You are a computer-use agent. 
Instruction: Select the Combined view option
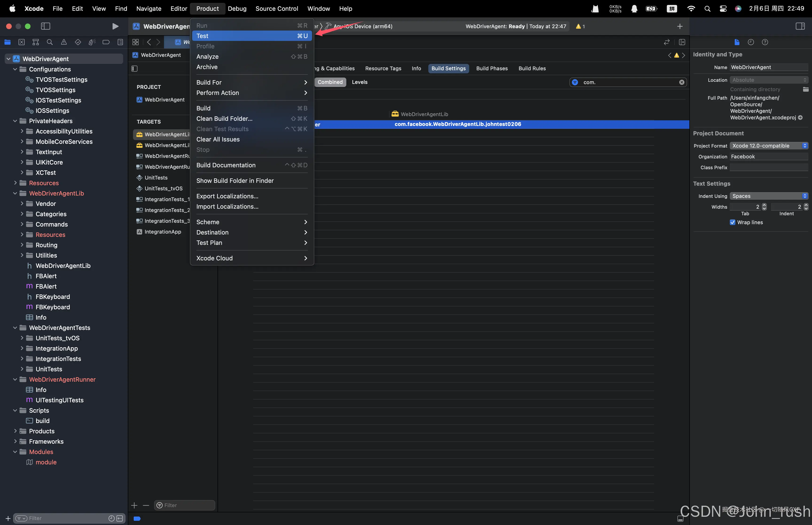330,82
